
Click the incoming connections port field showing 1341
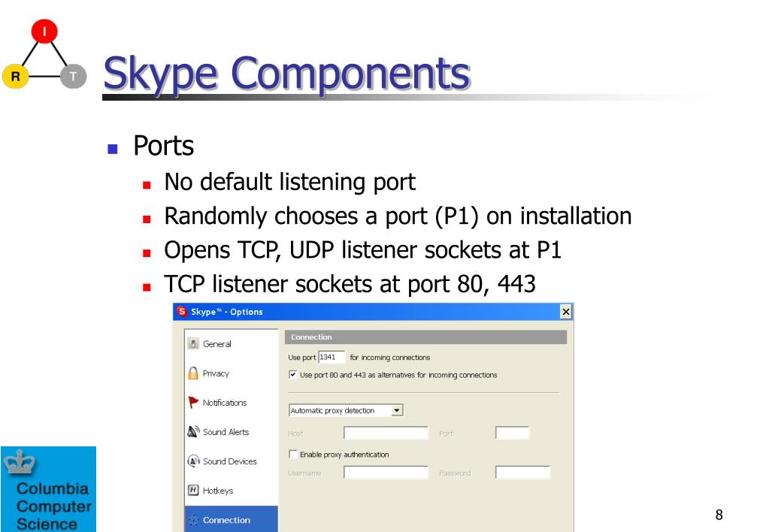point(332,357)
